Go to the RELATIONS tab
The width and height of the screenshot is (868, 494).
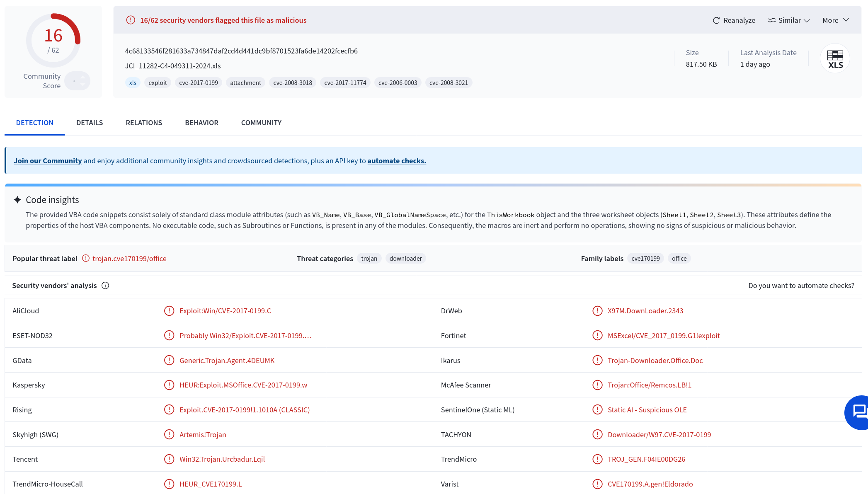tap(144, 123)
